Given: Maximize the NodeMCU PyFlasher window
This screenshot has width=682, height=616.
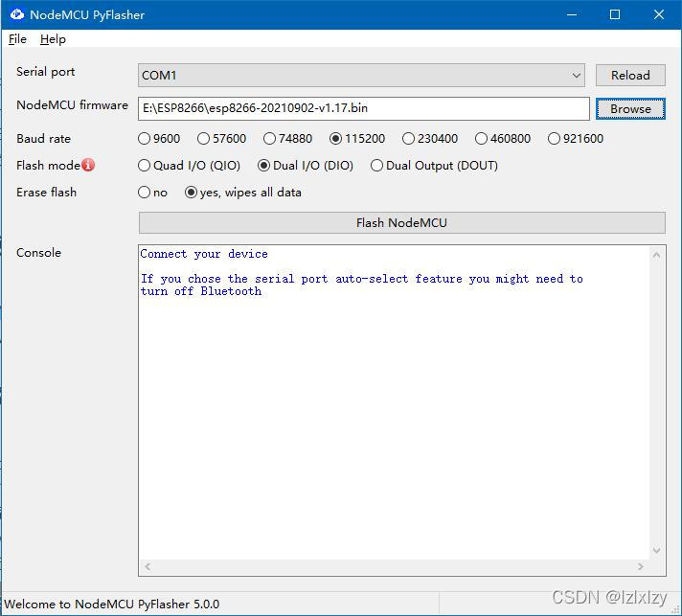Looking at the screenshot, I should (615, 14).
